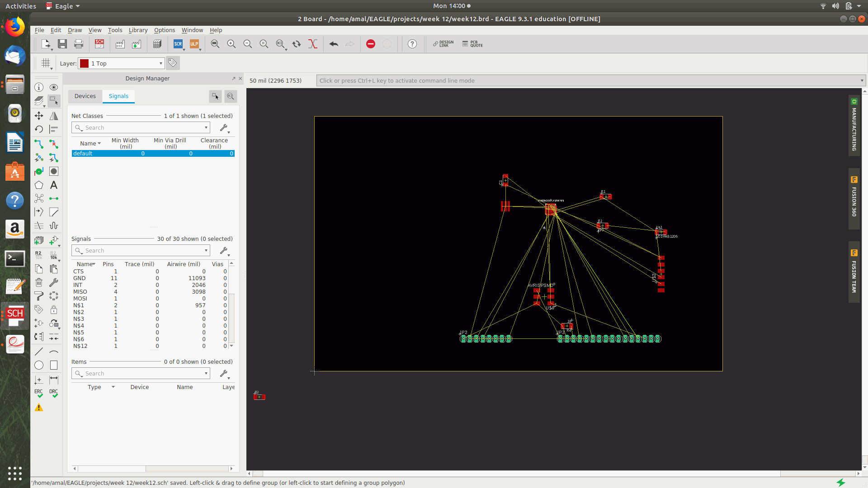
Task: Expand the Net Classes search dropdown
Action: (x=206, y=128)
